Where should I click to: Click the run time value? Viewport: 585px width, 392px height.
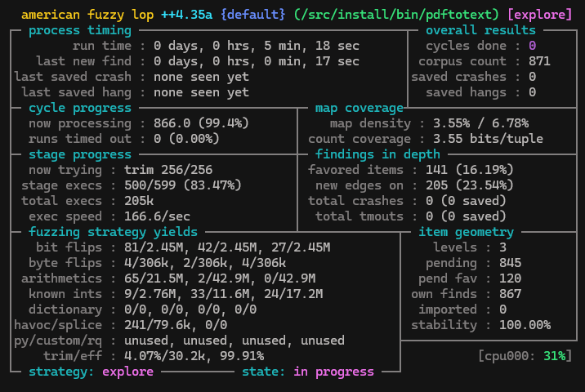pos(256,46)
